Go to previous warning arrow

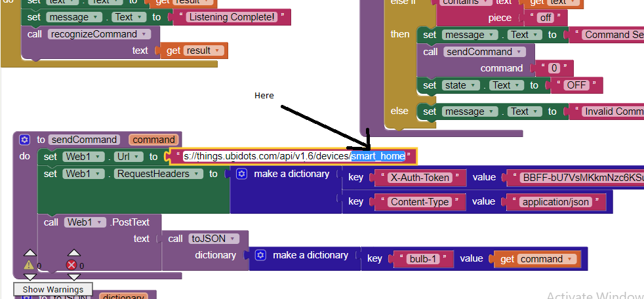30,252
